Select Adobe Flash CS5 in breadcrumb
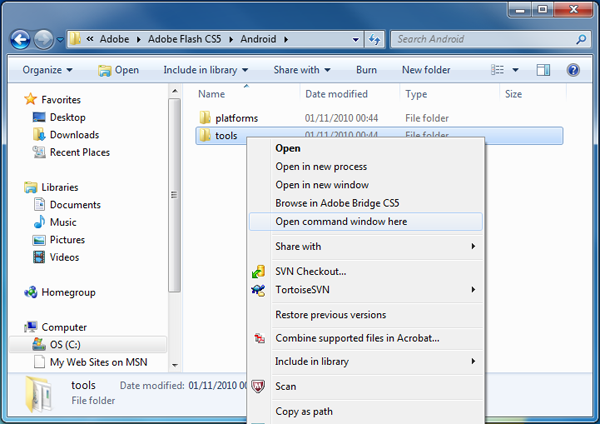 (x=185, y=39)
